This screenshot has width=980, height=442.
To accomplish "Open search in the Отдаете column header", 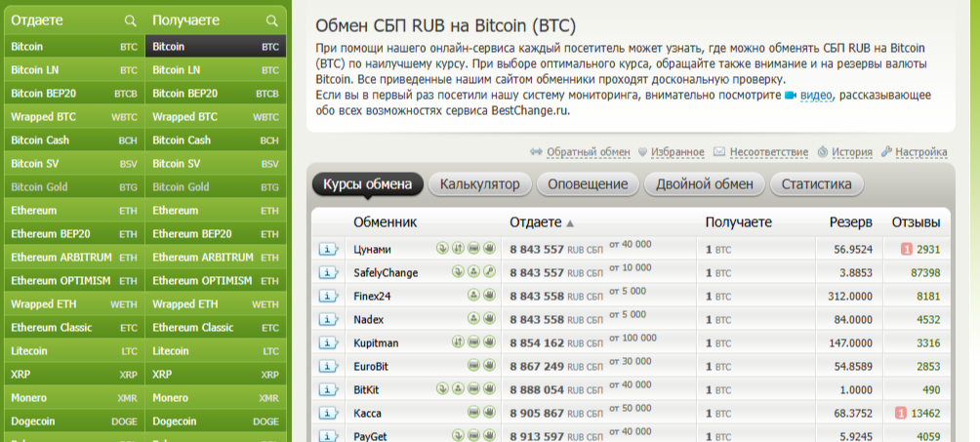I will [130, 20].
